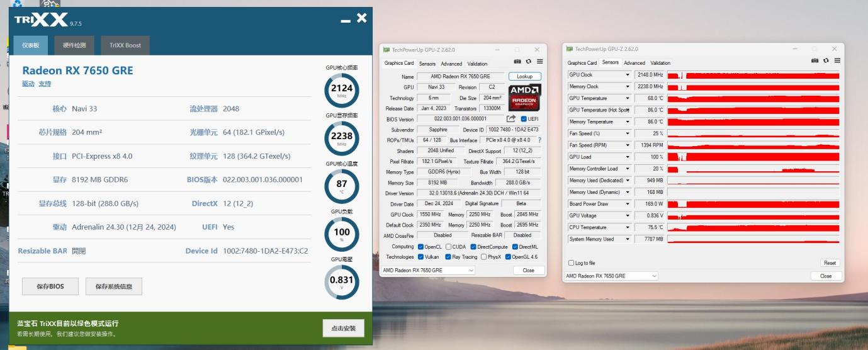Open Validation tab in GPU-Z Graphics Card window
Viewport: 868px width, 350px height.
click(x=477, y=64)
